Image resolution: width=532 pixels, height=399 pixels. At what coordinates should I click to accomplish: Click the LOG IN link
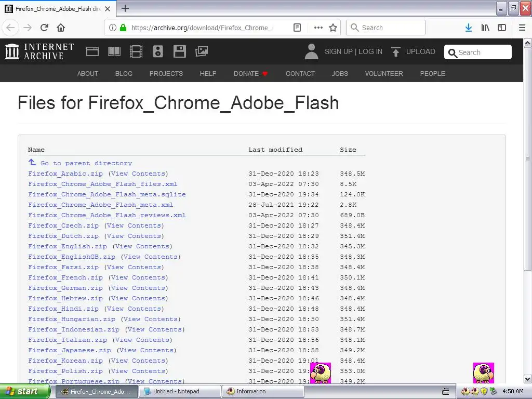[x=370, y=51]
